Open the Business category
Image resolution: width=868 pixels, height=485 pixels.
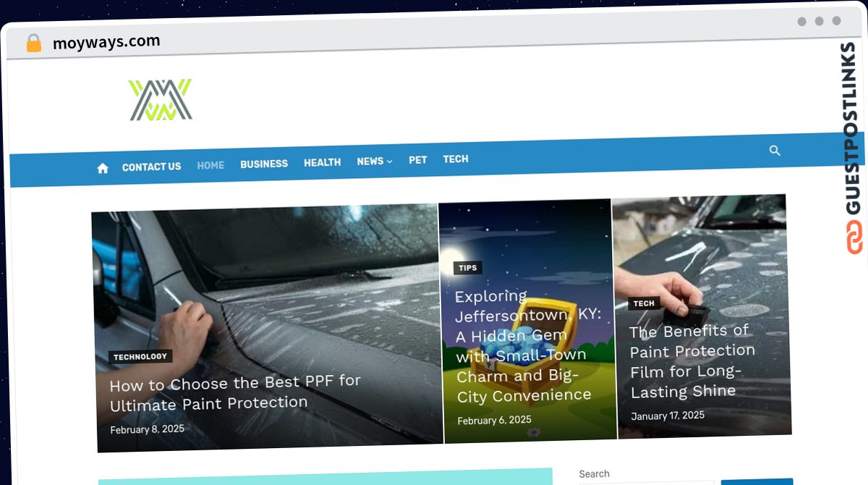(264, 164)
